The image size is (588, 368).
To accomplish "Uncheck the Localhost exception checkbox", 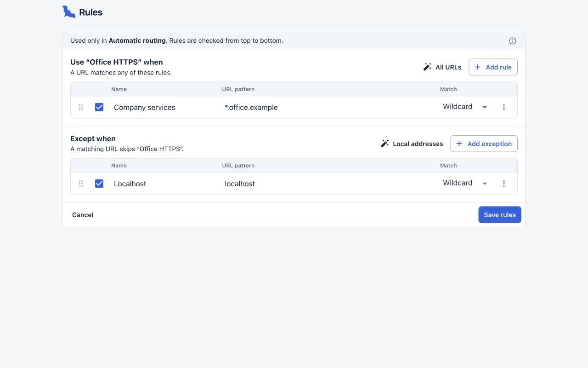I will click(x=99, y=184).
